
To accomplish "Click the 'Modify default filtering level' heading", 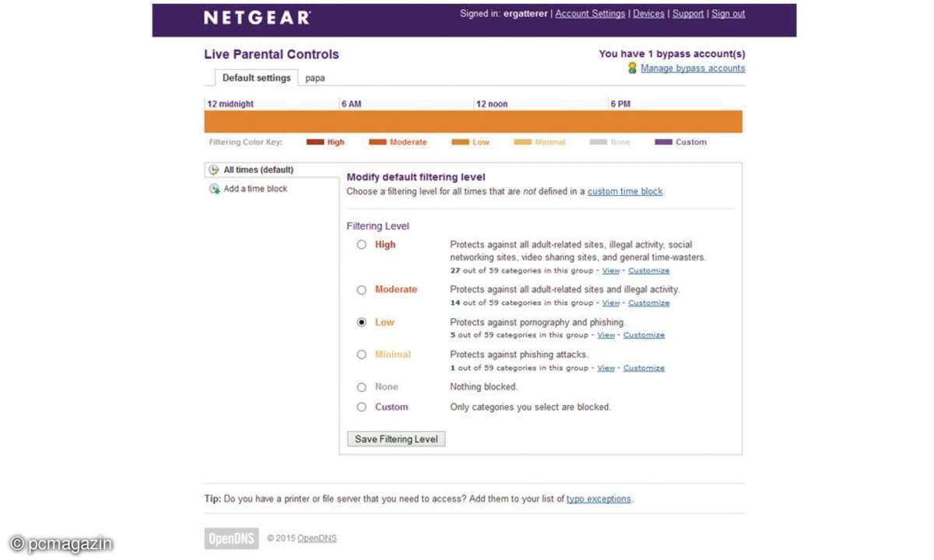I will point(416,177).
